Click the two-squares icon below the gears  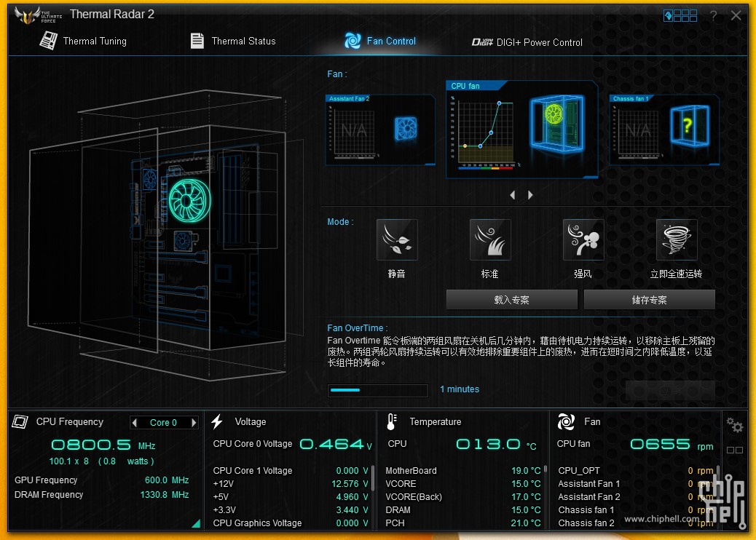tap(735, 450)
